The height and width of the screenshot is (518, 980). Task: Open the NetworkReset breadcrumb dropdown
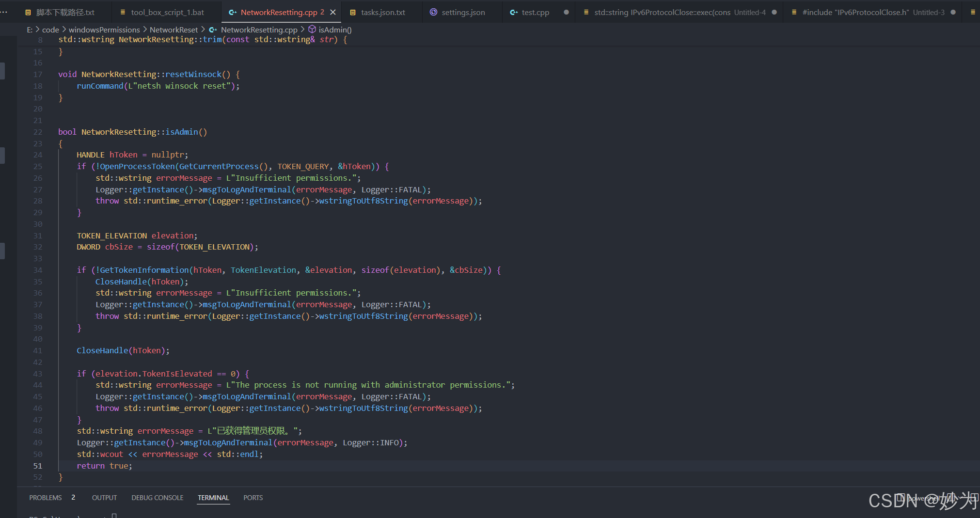click(174, 29)
